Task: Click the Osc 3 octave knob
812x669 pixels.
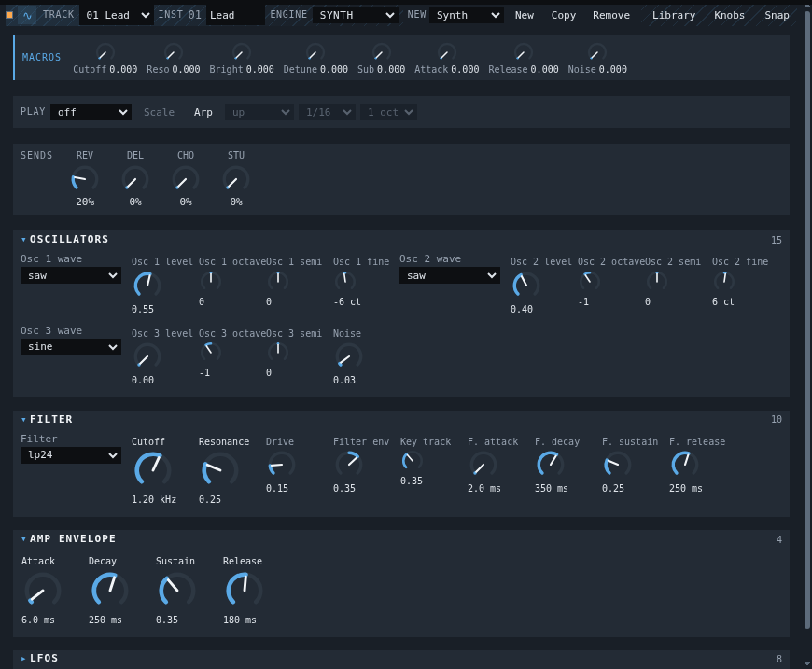Action: 211,352
